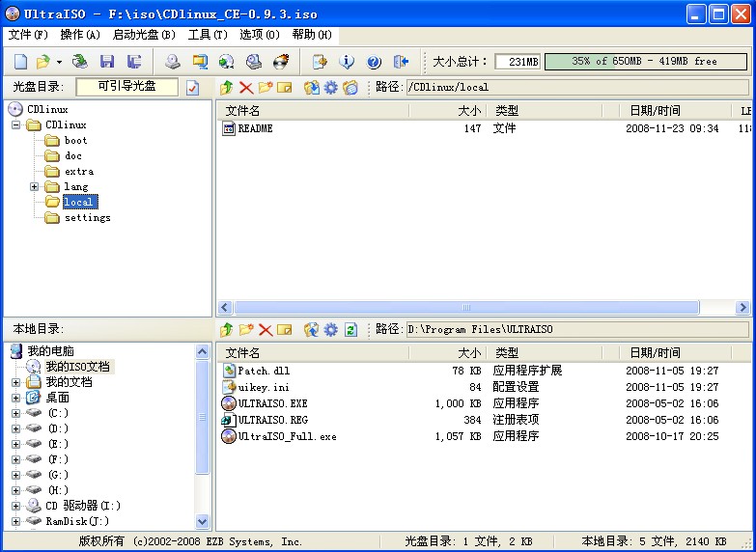Click the Add files icon in the 本地目录 toolbar
Viewport: 756px width, 552px height.
(312, 330)
